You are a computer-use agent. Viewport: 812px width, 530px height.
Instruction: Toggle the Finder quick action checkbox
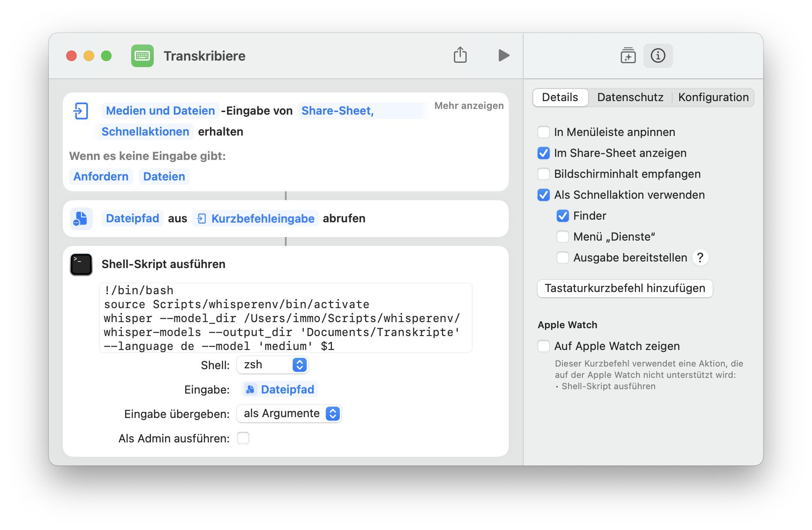pyautogui.click(x=563, y=216)
